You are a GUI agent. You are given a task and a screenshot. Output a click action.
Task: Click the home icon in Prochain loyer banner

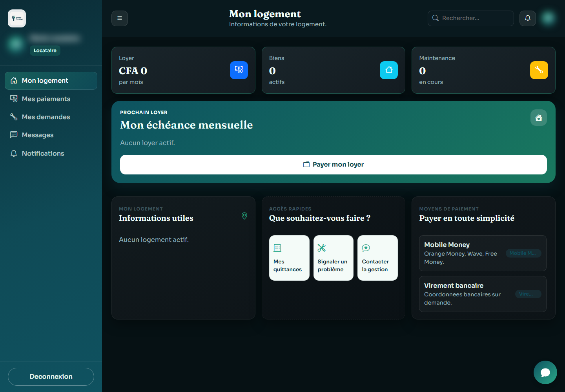point(539,118)
